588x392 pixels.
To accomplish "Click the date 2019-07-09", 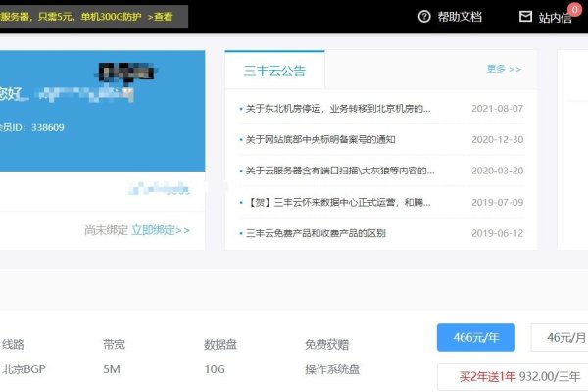I will [497, 202].
